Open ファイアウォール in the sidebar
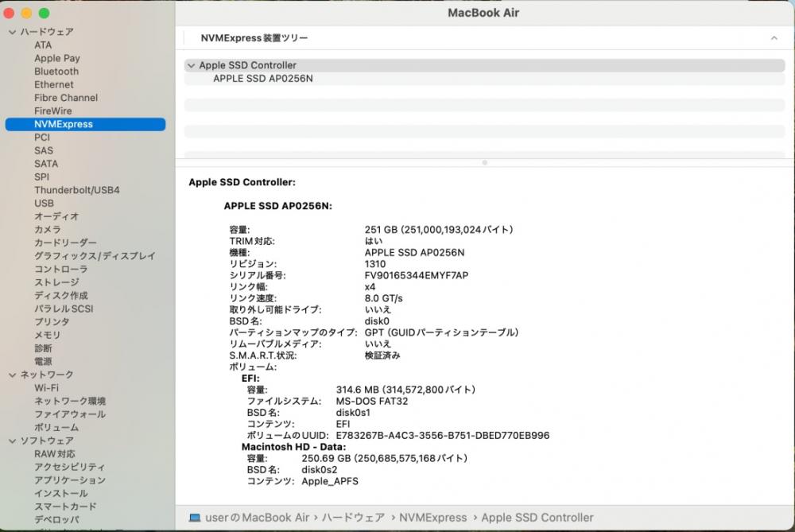 [x=70, y=414]
